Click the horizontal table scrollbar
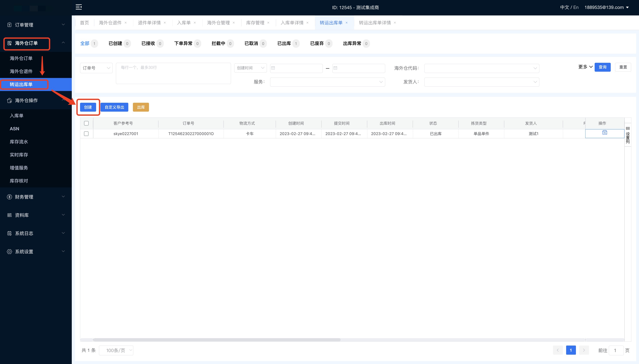 tap(217, 340)
